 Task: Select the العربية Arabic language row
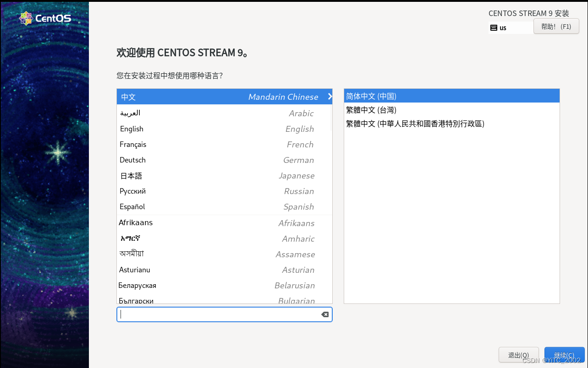[x=225, y=113]
